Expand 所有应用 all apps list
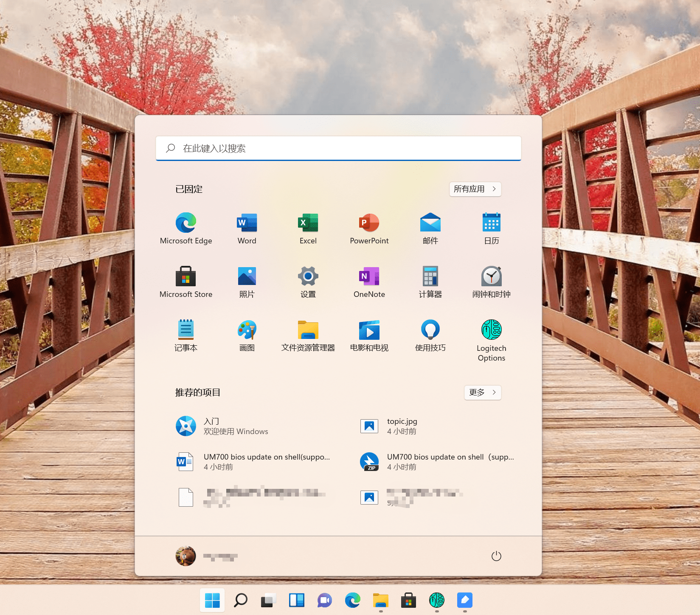The width and height of the screenshot is (700, 615). point(475,189)
